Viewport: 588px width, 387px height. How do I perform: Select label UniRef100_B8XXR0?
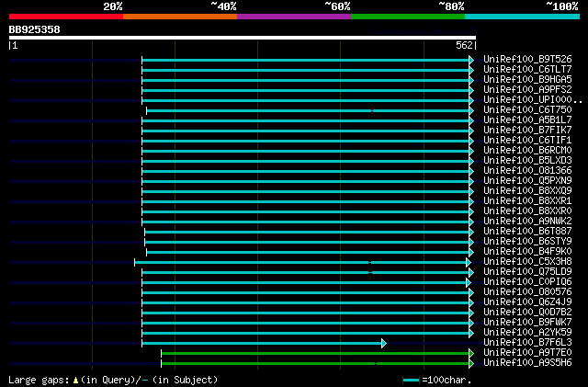[x=527, y=211]
